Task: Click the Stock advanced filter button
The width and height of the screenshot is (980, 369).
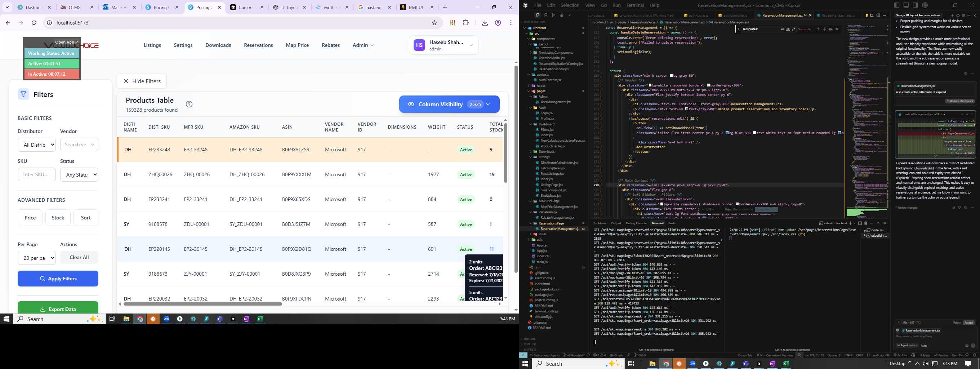Action: coord(58,218)
